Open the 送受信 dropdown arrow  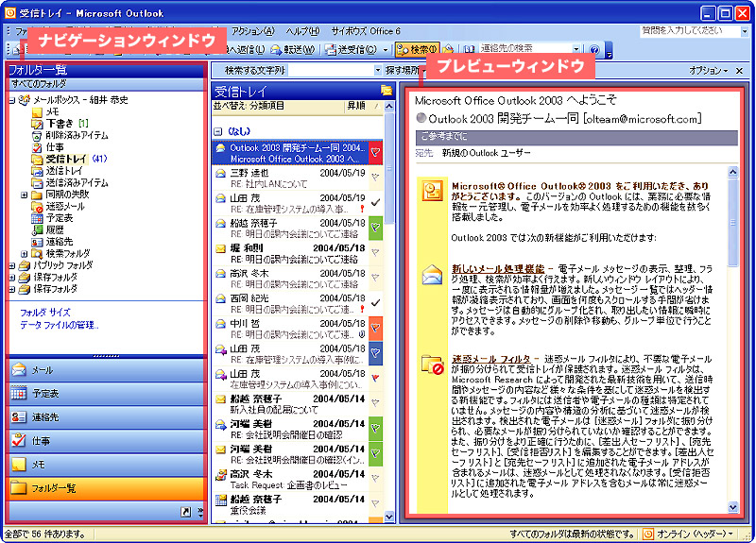pos(385,50)
